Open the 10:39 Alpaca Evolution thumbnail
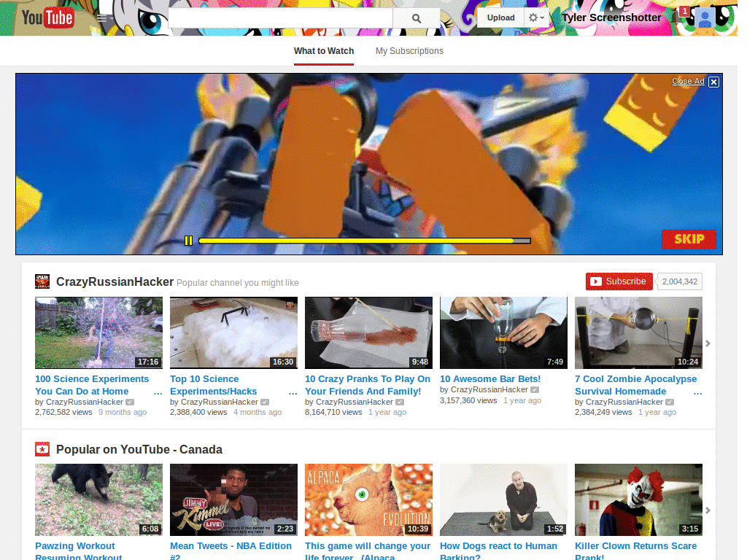 (368, 500)
